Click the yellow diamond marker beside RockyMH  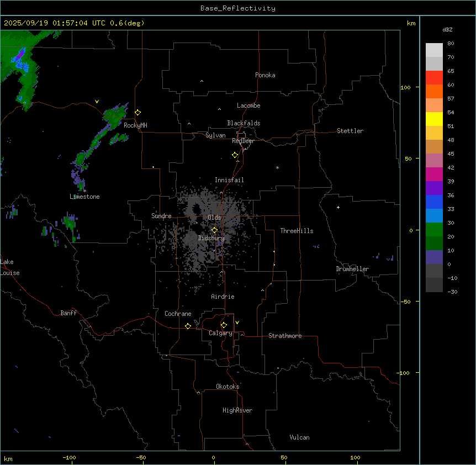[x=137, y=112]
